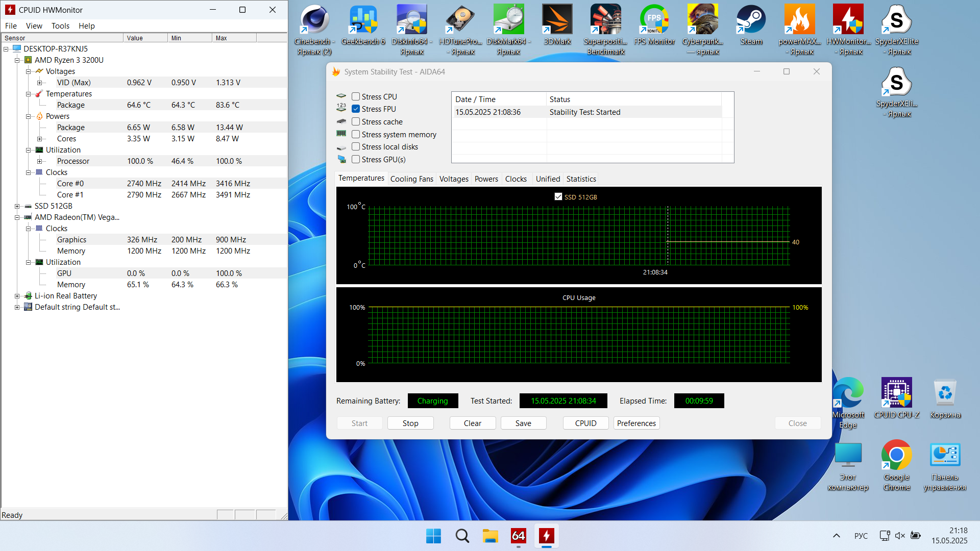Switch to the Cooling Fans tab
980x551 pixels.
click(x=411, y=179)
